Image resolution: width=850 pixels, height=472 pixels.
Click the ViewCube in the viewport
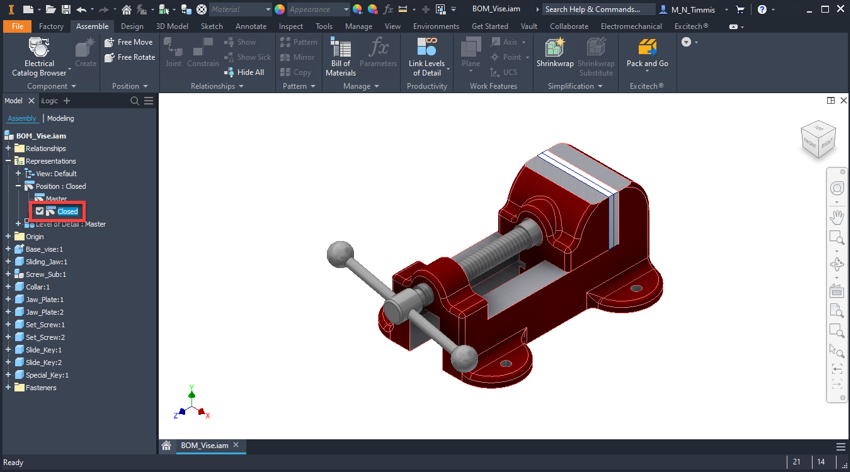(817, 140)
